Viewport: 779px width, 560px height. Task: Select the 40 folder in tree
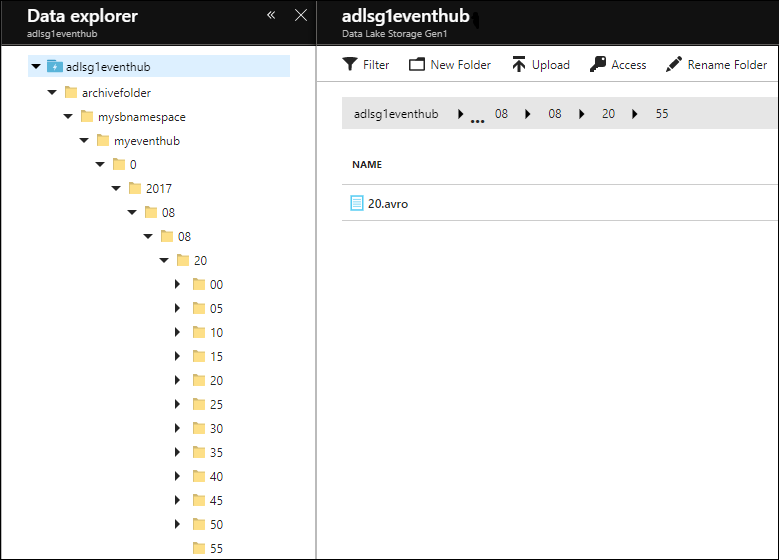pos(216,477)
